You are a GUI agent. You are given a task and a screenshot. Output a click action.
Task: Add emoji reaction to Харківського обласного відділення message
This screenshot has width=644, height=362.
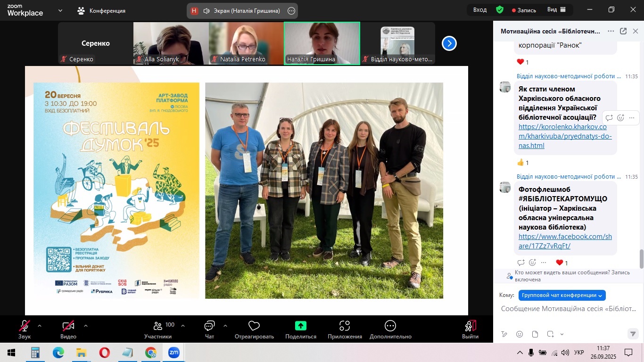620,118
